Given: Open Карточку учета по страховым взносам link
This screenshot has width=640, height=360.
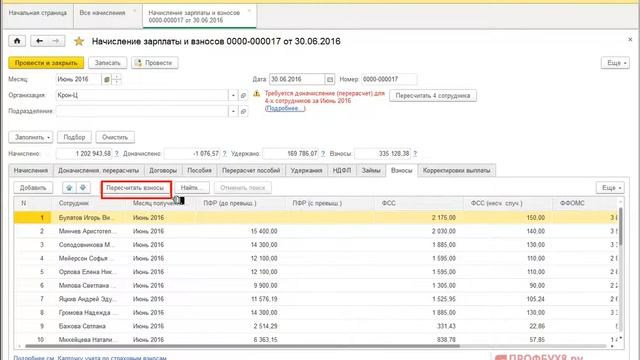Looking at the screenshot, I should click(x=112, y=358).
